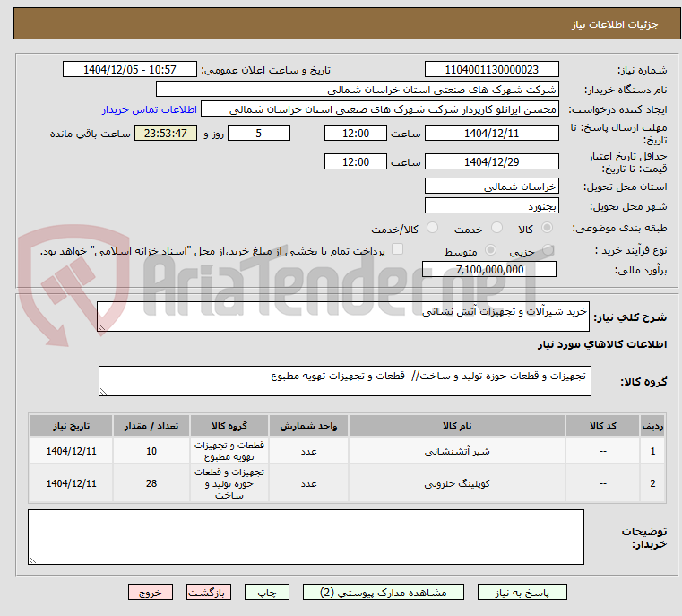Click the need number field 1104001130000023
682x616 pixels.
pyautogui.click(x=491, y=70)
